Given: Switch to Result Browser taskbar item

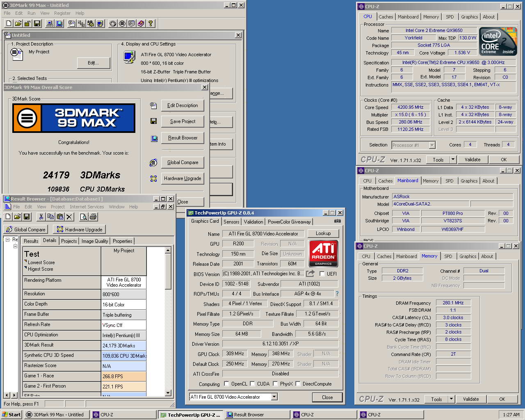Looking at the screenshot, I should point(257,415).
